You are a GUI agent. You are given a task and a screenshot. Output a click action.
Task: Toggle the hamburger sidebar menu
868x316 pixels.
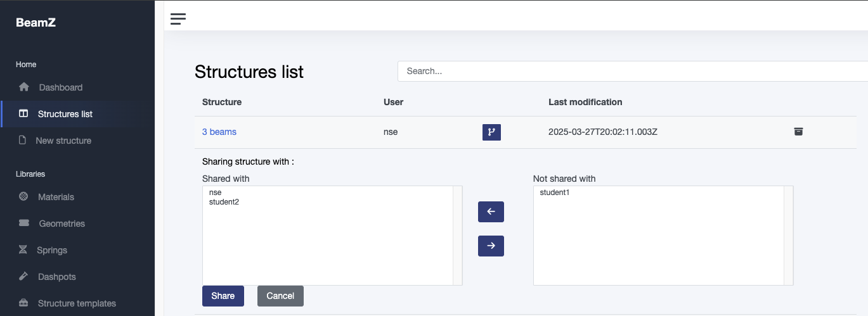(x=178, y=19)
